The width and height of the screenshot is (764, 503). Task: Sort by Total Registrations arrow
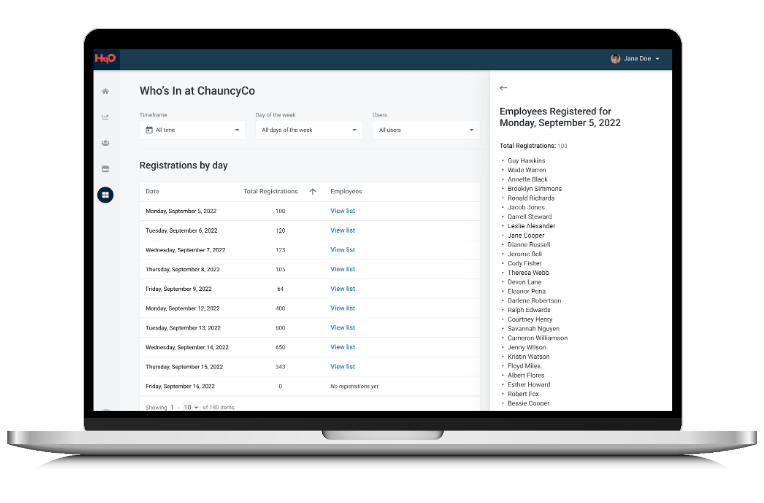(313, 192)
